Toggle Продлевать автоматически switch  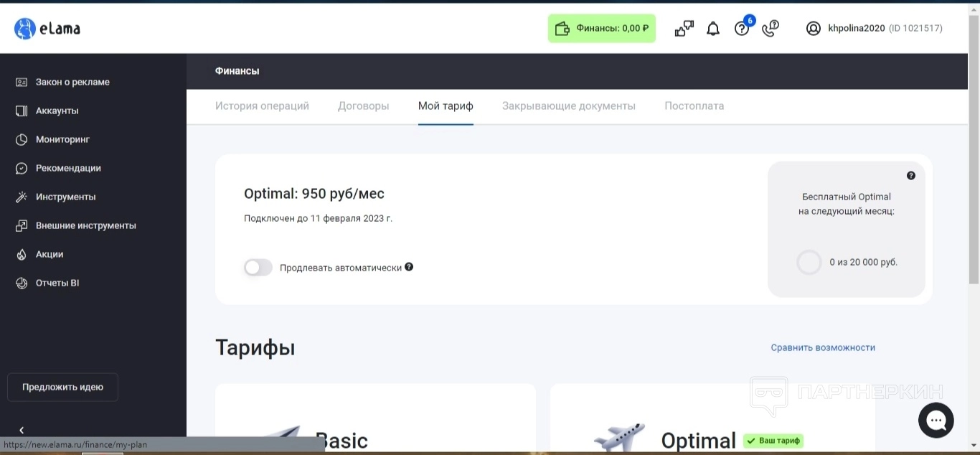(x=258, y=268)
